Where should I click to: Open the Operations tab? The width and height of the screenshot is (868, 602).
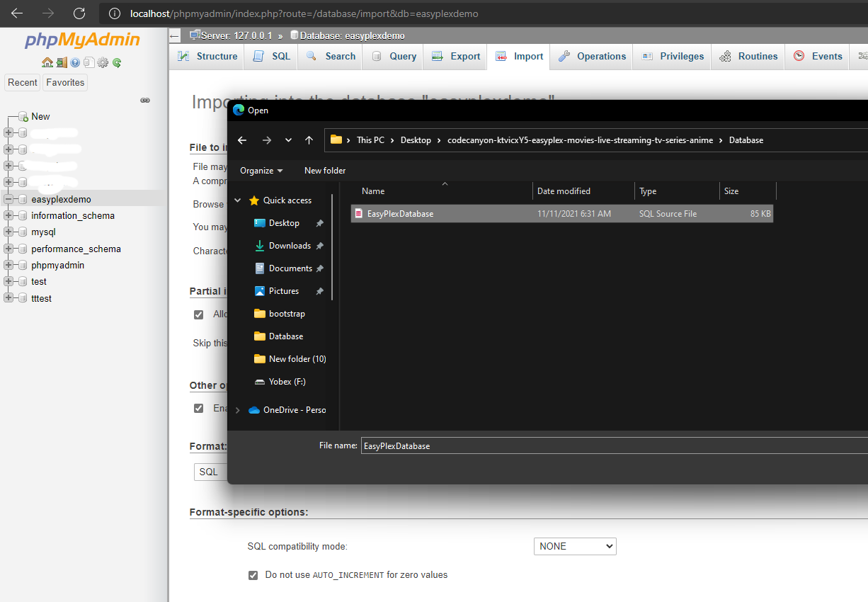pyautogui.click(x=590, y=56)
